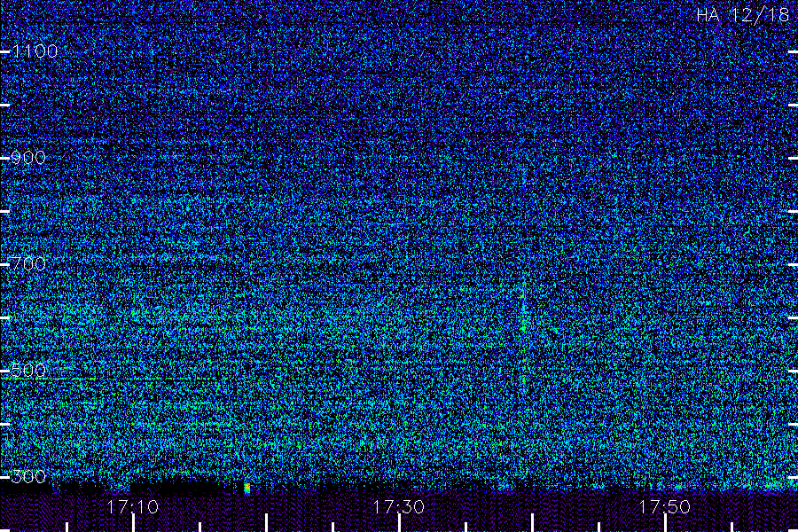Click the 17:10 time axis label
The image size is (798, 532).
coord(132,506)
